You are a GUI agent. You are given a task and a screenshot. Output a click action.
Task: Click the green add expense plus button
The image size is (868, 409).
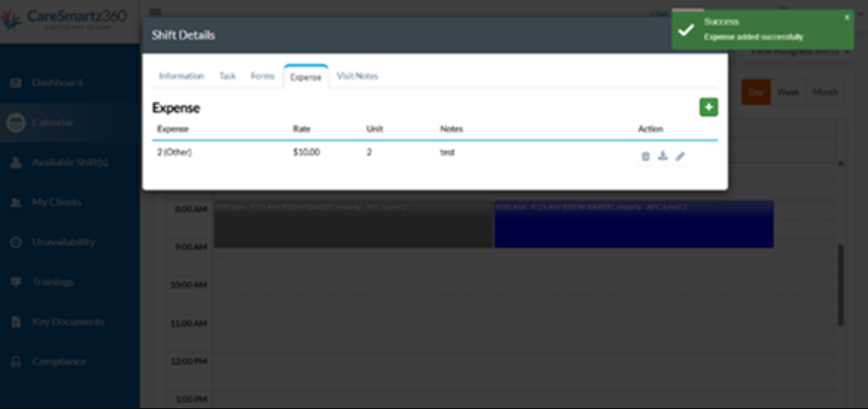tap(709, 107)
